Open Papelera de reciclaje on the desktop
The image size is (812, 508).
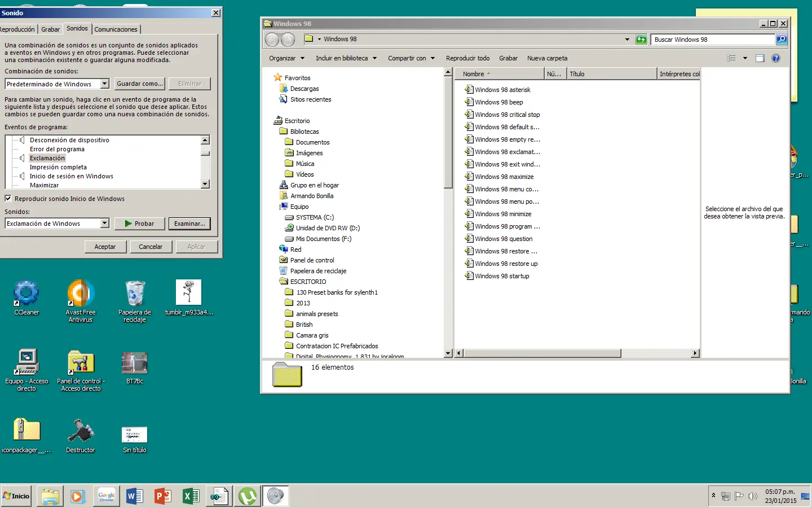pos(135,301)
